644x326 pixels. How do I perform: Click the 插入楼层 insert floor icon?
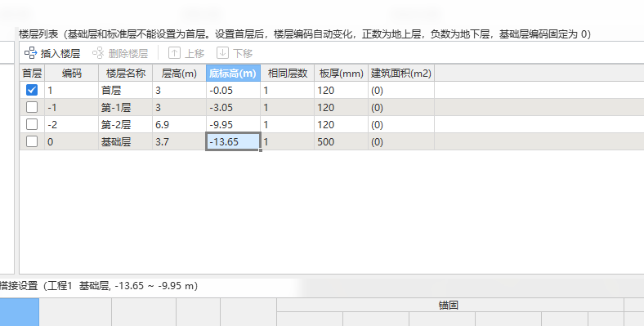(31, 53)
